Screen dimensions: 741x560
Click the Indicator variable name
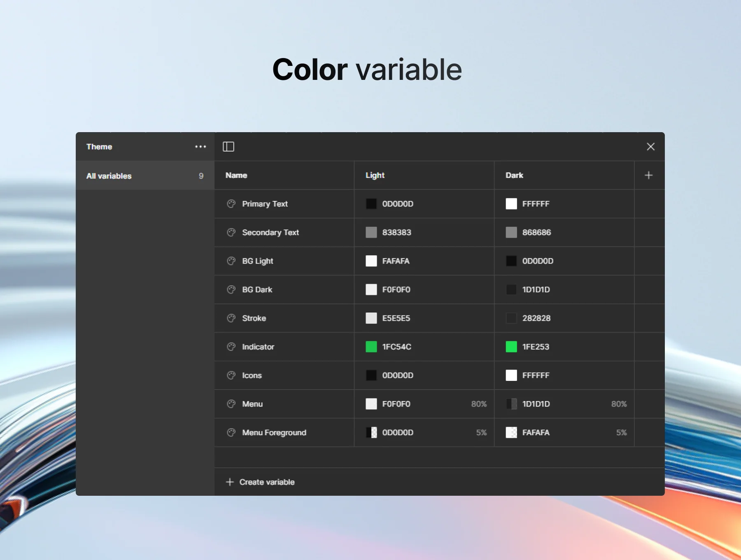[258, 347]
